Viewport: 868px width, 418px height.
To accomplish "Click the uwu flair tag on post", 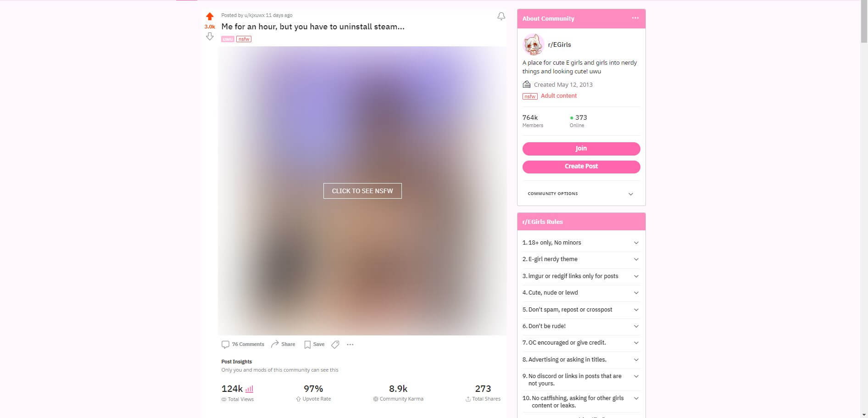I will point(228,39).
